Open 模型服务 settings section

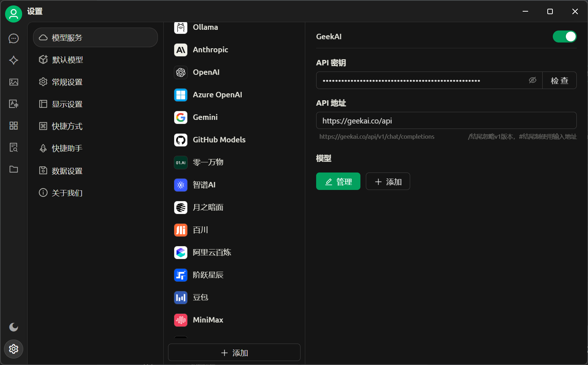[x=95, y=37]
